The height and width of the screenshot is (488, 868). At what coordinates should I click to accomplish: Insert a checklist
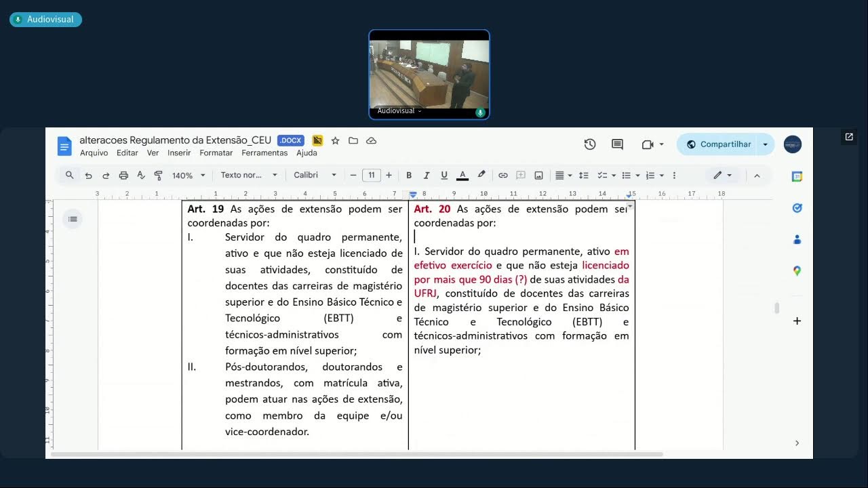point(602,175)
